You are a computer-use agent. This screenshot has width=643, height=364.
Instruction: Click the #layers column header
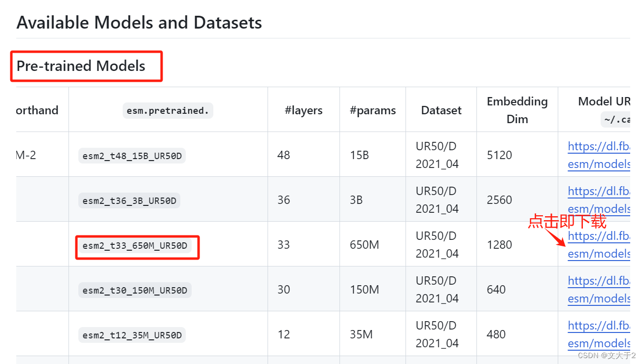click(304, 110)
